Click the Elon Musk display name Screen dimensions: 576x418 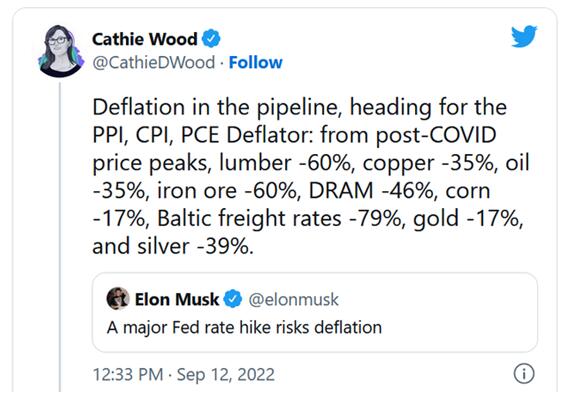(x=177, y=299)
